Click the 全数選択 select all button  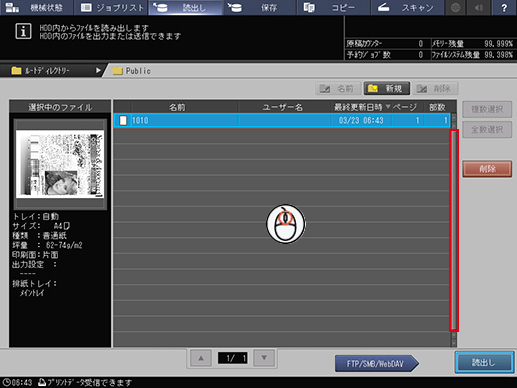click(x=487, y=129)
